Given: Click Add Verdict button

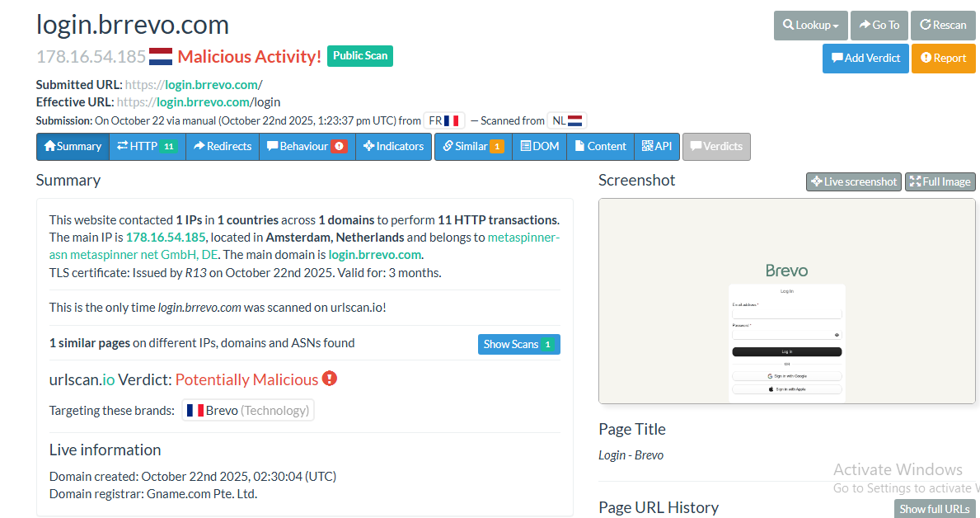Looking at the screenshot, I should [865, 59].
